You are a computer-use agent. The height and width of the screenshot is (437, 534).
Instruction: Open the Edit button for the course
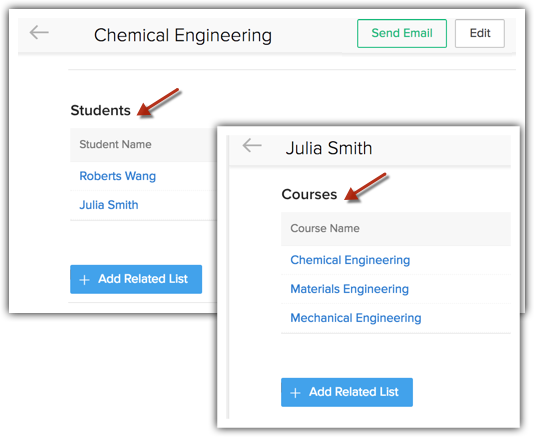(x=480, y=33)
